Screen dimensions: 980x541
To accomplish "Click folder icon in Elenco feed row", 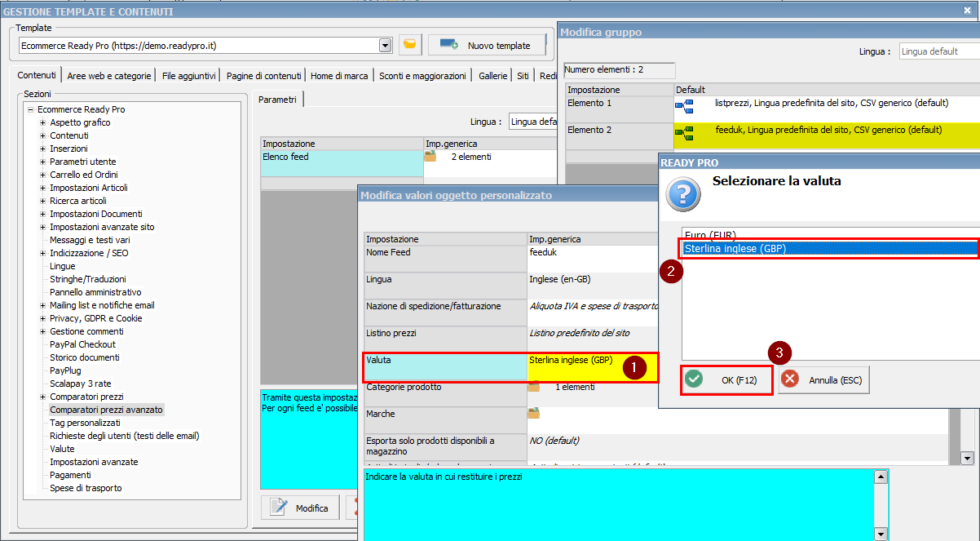I will 430,156.
